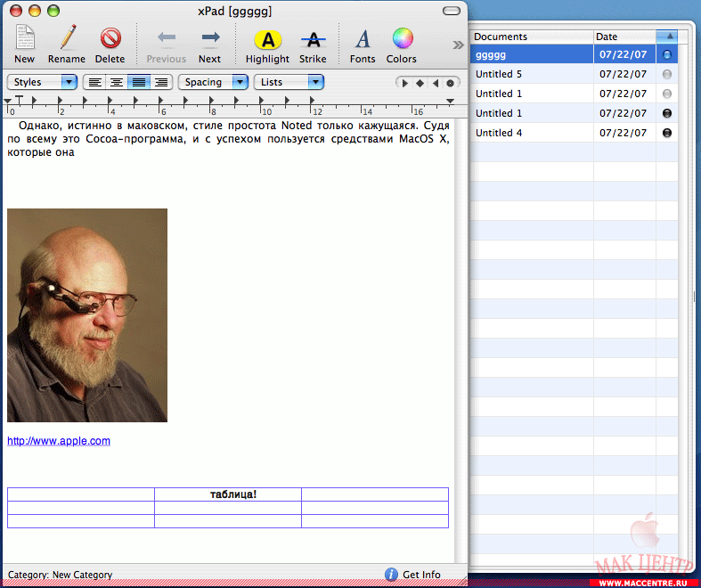The height and width of the screenshot is (588, 701).
Task: Align text left
Action: pos(94,82)
